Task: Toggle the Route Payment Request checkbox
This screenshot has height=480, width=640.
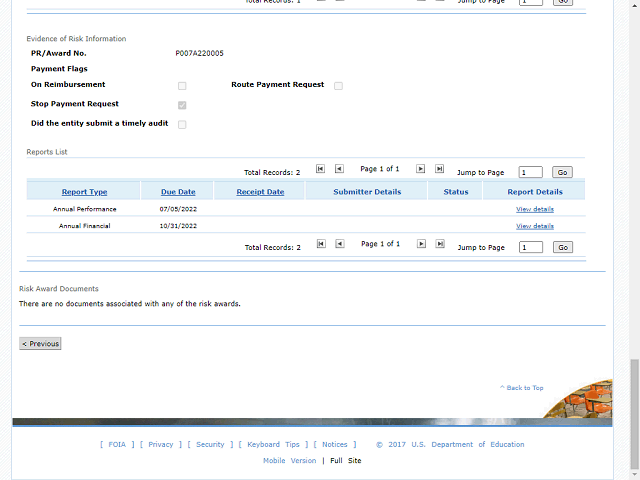Action: pyautogui.click(x=338, y=86)
